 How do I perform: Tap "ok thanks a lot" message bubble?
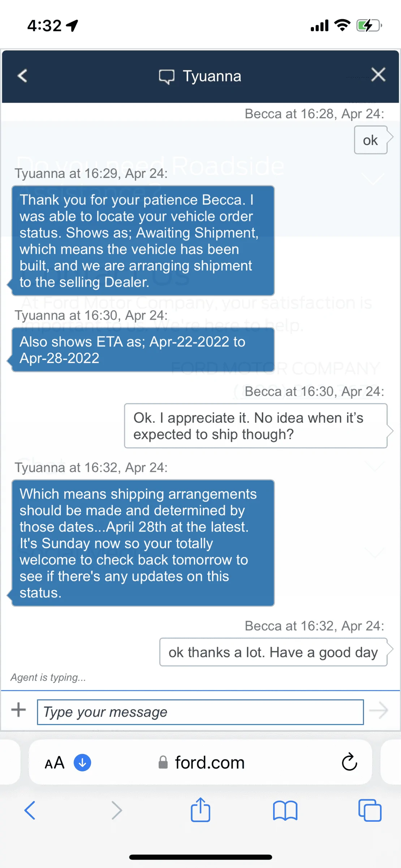tap(273, 652)
